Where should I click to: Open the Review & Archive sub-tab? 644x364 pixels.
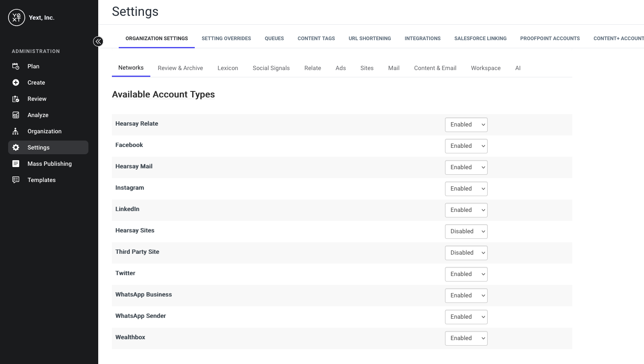click(x=180, y=68)
